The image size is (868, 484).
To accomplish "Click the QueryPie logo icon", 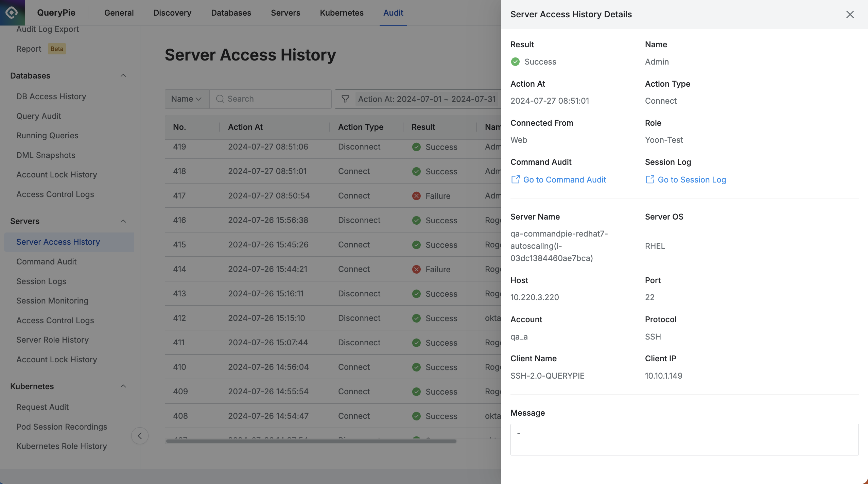I will pyautogui.click(x=12, y=13).
